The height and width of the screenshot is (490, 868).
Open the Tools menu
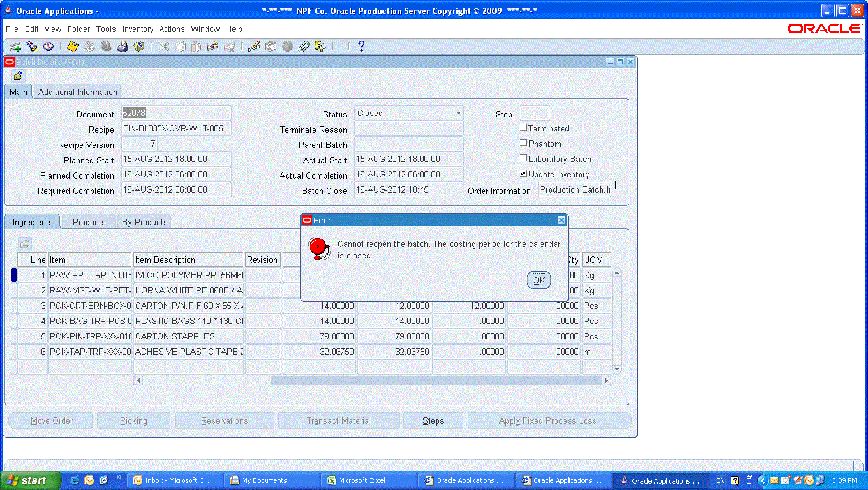click(x=106, y=29)
